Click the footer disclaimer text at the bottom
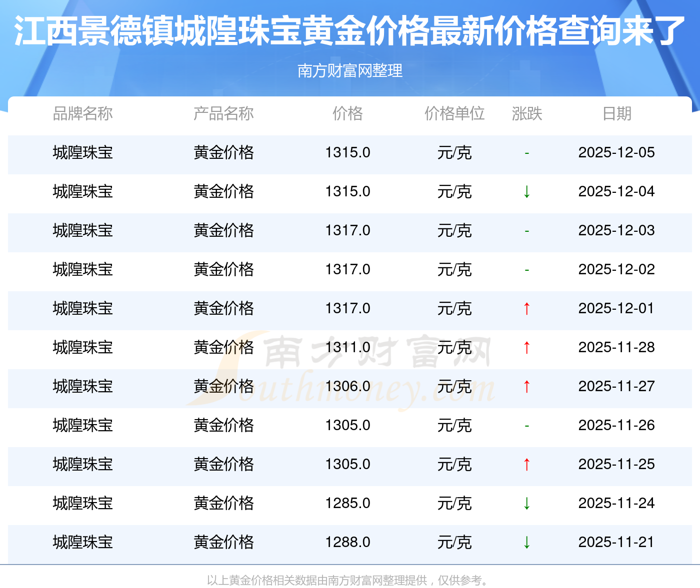This screenshot has width=700, height=588. (349, 580)
